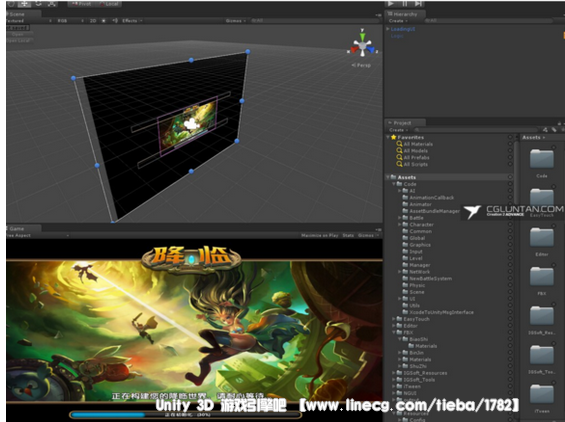The height and width of the screenshot is (422, 565).
Task: Open the Scene view Gizmos dropdown
Action: (236, 21)
